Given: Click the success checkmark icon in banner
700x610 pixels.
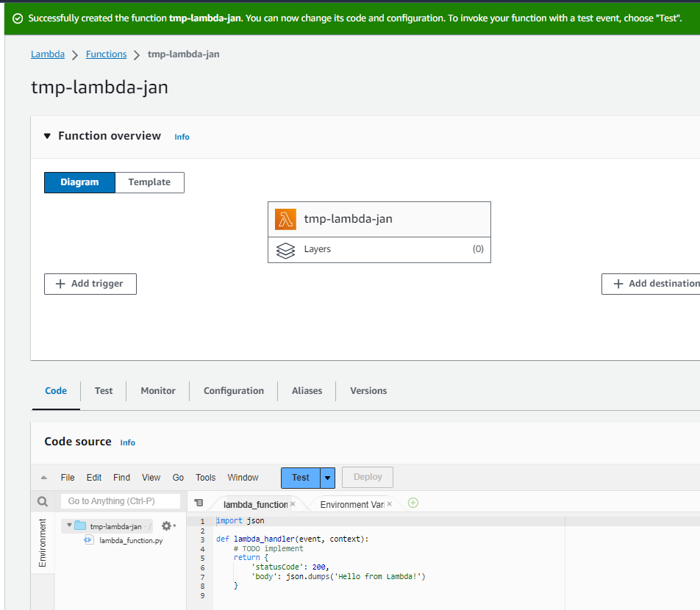Looking at the screenshot, I should [18, 18].
